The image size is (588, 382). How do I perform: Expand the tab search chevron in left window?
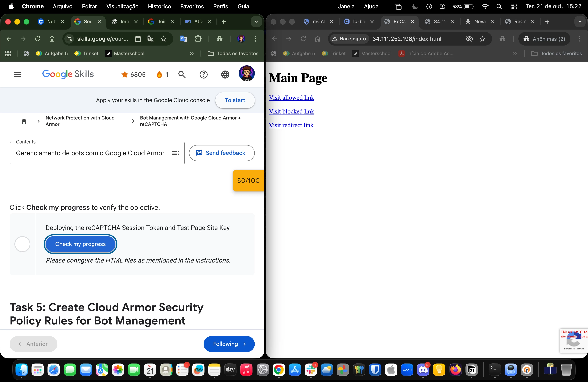(256, 22)
